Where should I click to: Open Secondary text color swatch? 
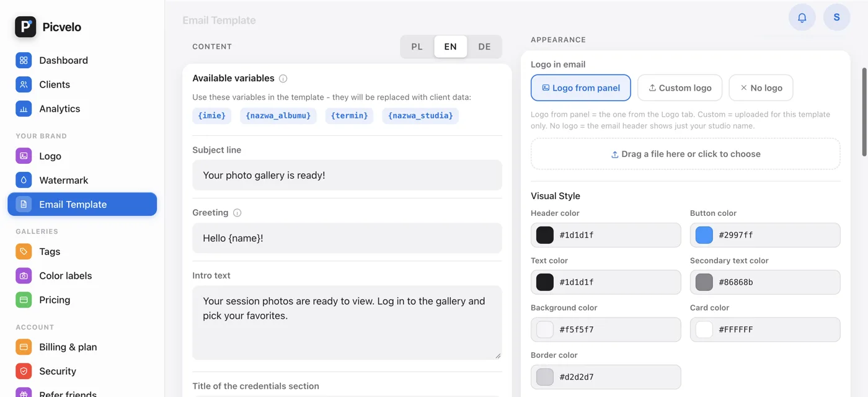[x=704, y=282]
